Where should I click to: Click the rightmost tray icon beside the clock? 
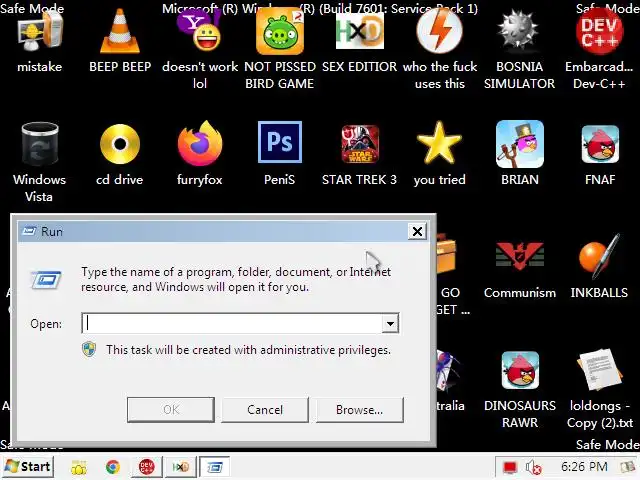click(x=627, y=467)
